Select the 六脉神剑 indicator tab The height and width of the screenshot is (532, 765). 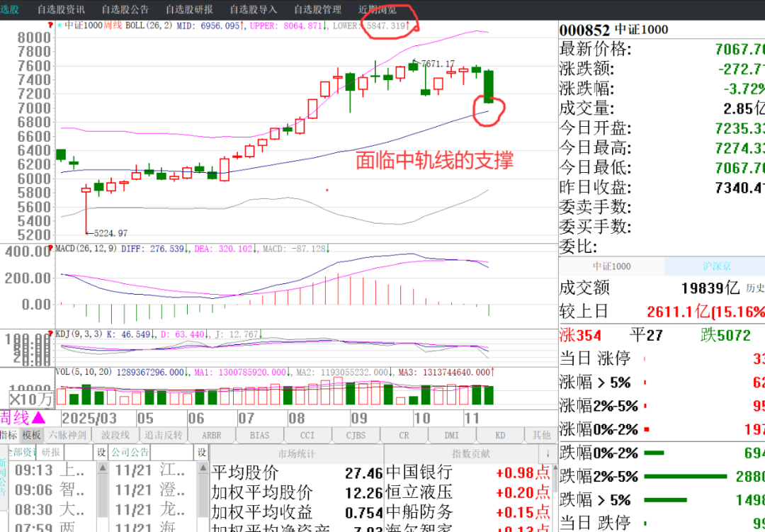click(67, 435)
